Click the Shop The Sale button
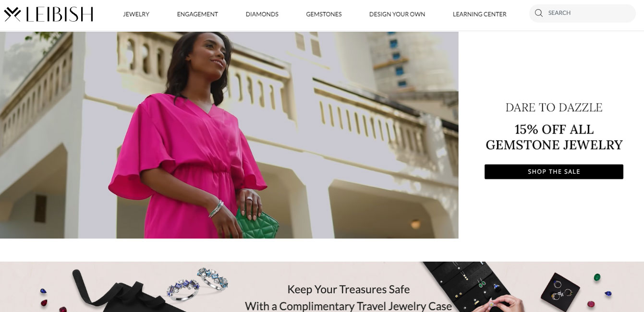Viewport: 644px width, 312px height. [554, 172]
